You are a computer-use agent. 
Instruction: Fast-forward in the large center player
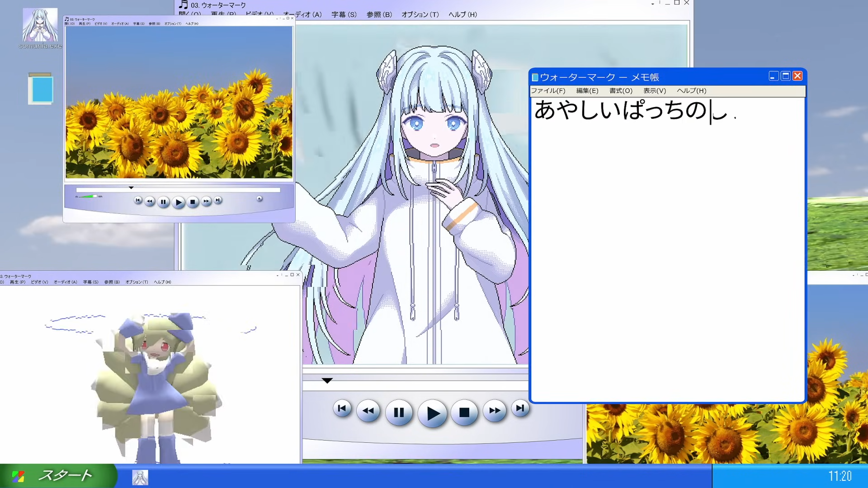point(495,411)
